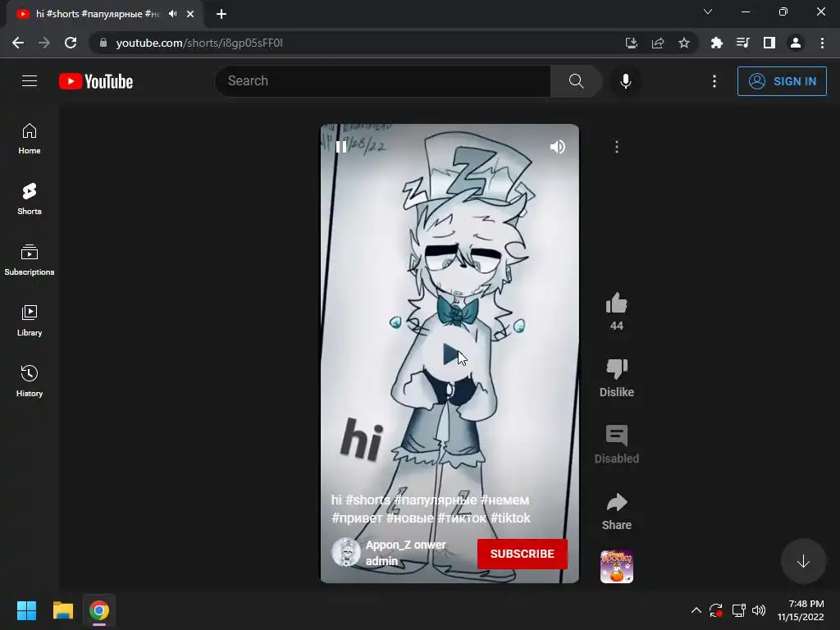This screenshot has height=630, width=840.
Task: Click the SIGN IN button
Action: tap(782, 81)
